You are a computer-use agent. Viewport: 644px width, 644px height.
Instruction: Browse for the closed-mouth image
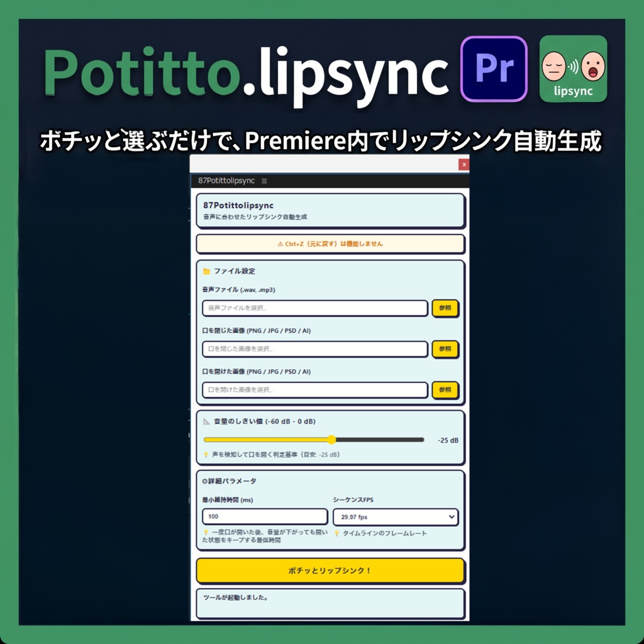click(x=445, y=349)
